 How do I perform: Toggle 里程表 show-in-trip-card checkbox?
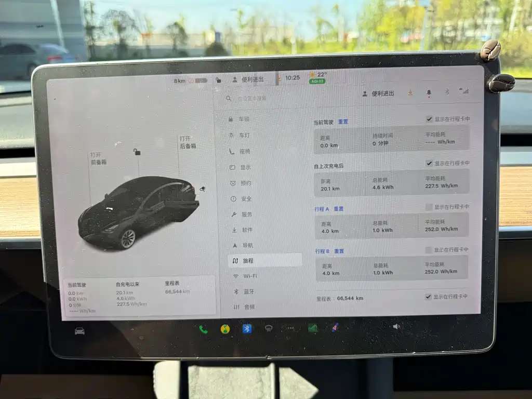point(428,297)
